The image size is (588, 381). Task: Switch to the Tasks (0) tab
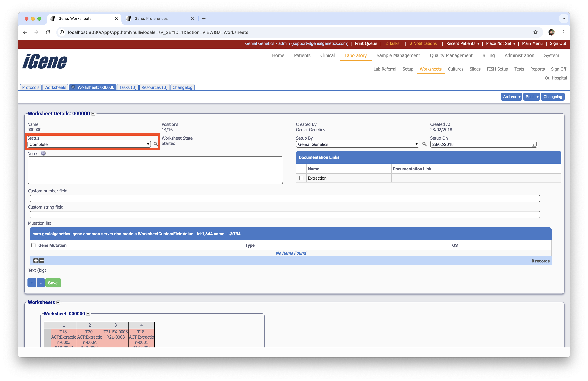(x=128, y=87)
